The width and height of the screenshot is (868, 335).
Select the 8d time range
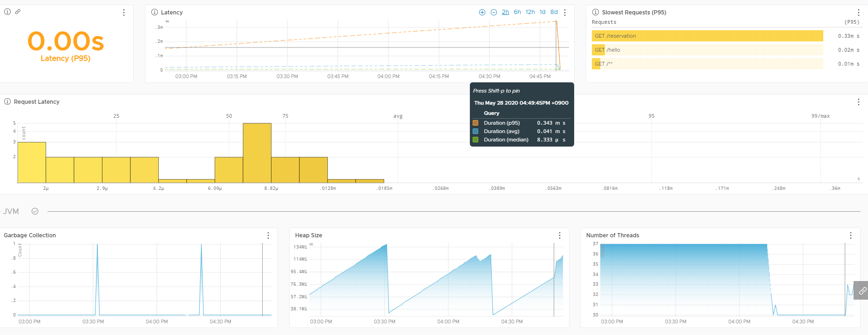[x=554, y=12]
